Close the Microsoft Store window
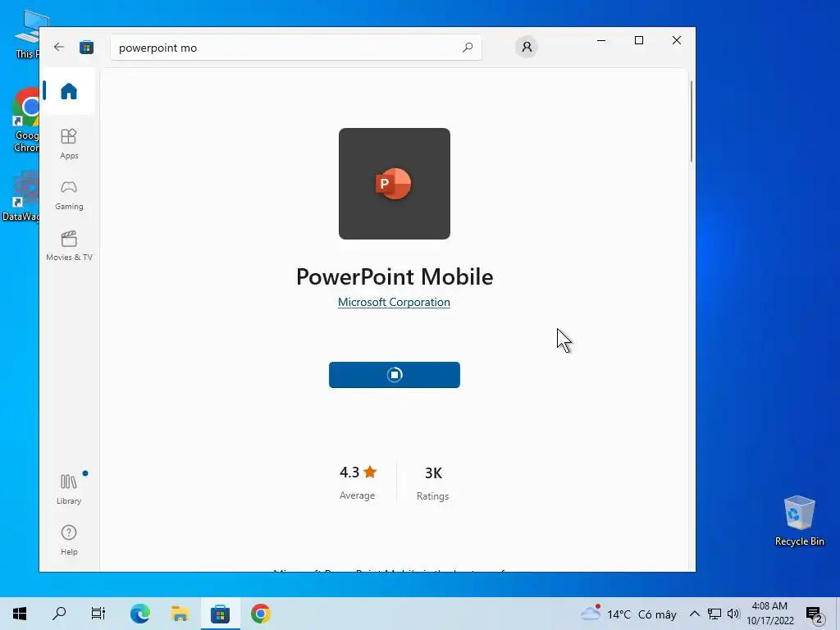Screen dimensions: 840x630 pyautogui.click(x=677, y=40)
